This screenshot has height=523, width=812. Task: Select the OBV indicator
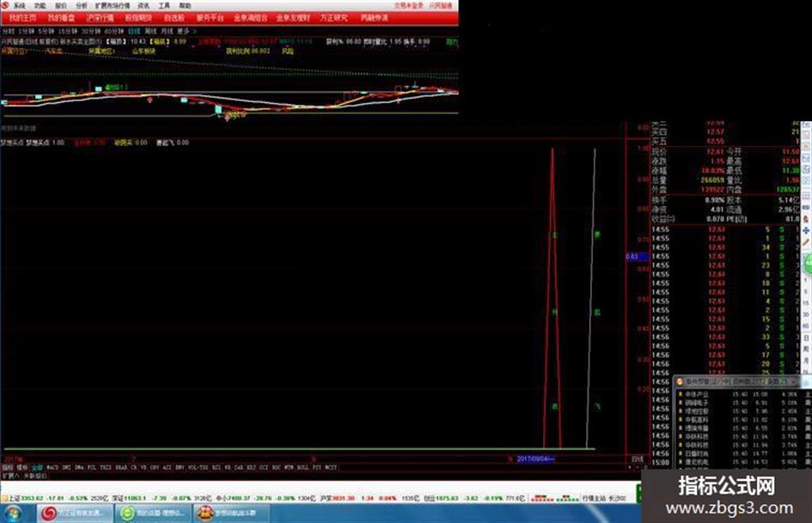(x=155, y=467)
